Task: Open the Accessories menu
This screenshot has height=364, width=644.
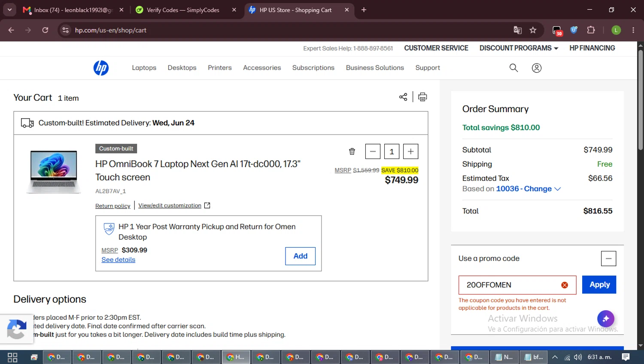Action: click(x=262, y=68)
